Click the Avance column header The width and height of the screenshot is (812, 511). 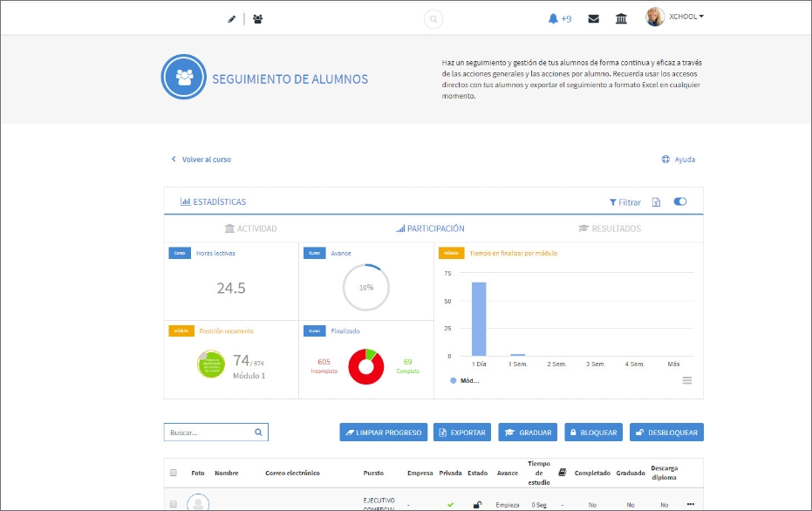pyautogui.click(x=508, y=473)
